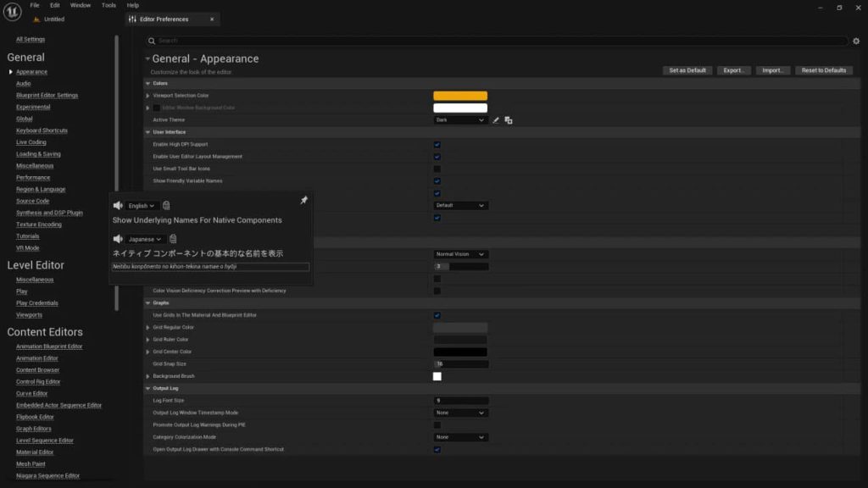This screenshot has width=868, height=488.
Task: Toggle Promote Output Log Warnings During PIE
Action: click(437, 425)
